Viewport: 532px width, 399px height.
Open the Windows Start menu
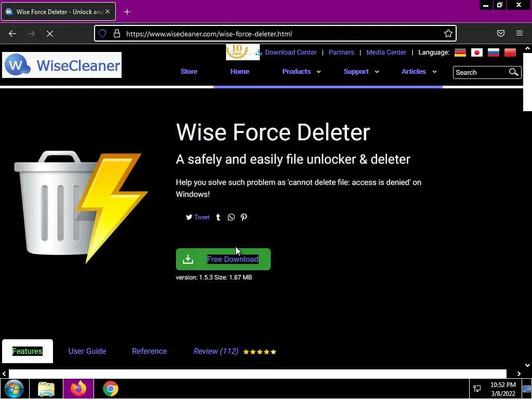[x=14, y=389]
